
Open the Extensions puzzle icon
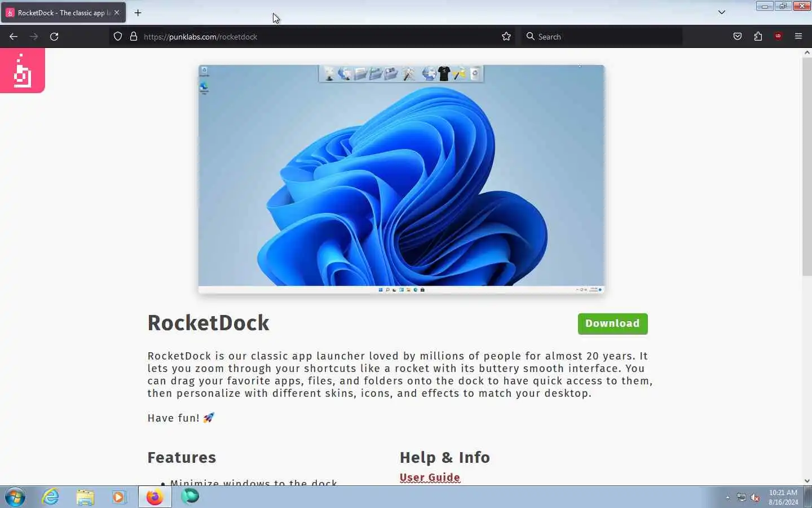(758, 37)
